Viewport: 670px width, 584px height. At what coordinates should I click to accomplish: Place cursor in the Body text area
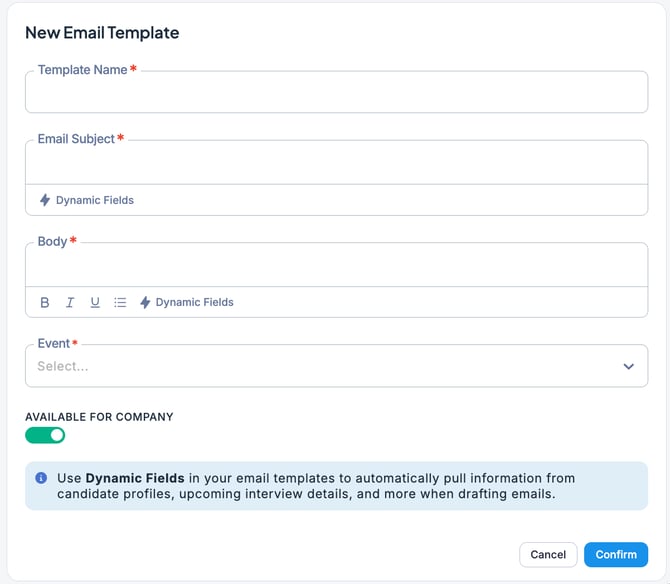pyautogui.click(x=336, y=267)
